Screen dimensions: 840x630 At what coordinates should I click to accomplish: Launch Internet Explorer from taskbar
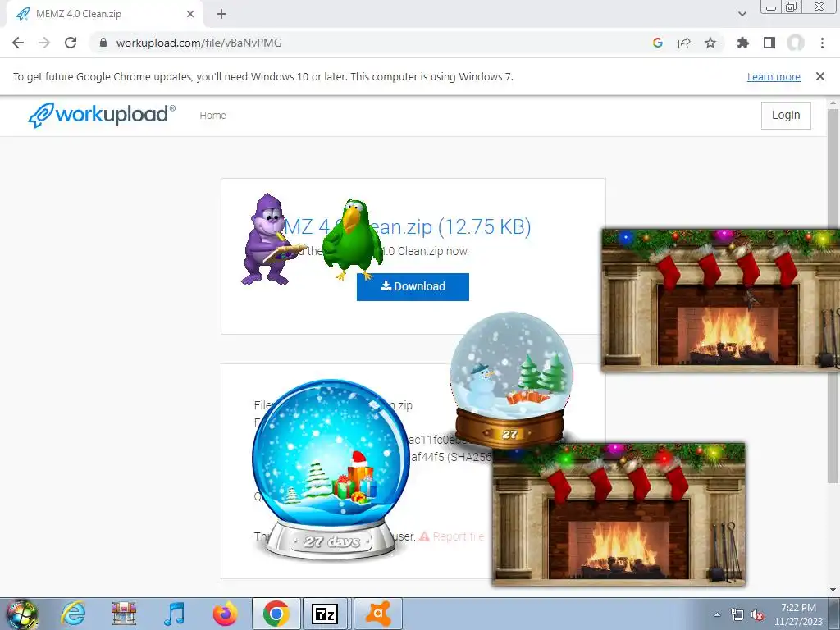tap(73, 614)
